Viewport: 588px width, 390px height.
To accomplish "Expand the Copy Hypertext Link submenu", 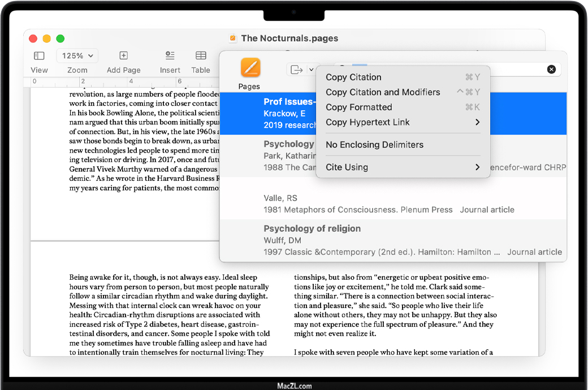I will click(x=403, y=123).
